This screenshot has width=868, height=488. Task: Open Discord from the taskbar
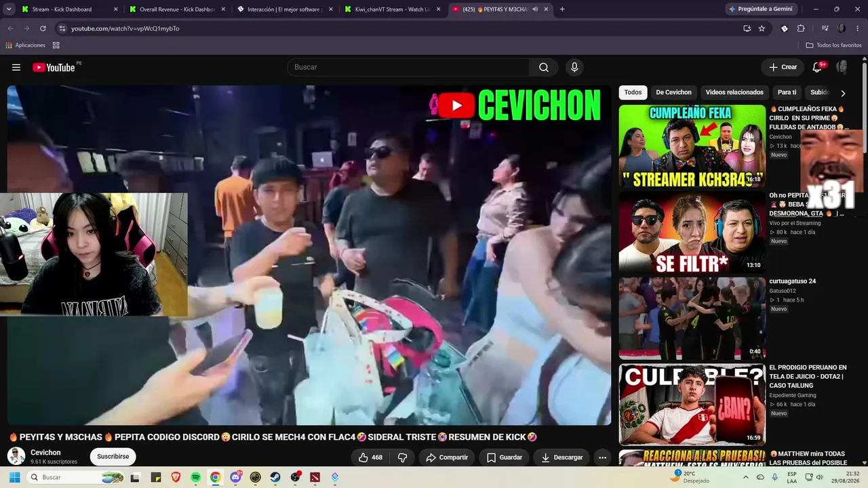(x=235, y=477)
